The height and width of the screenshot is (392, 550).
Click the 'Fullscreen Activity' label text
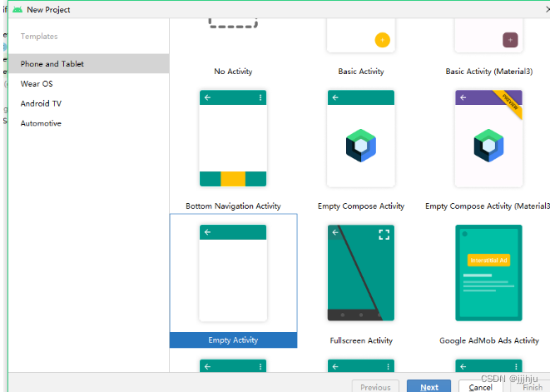[x=361, y=340]
